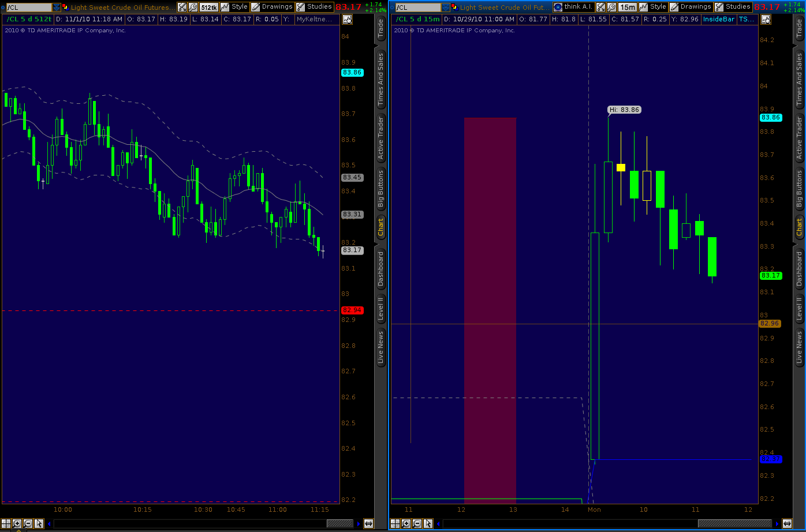Select Chart tab on left panel
The height and width of the screenshot is (532, 806).
380,227
